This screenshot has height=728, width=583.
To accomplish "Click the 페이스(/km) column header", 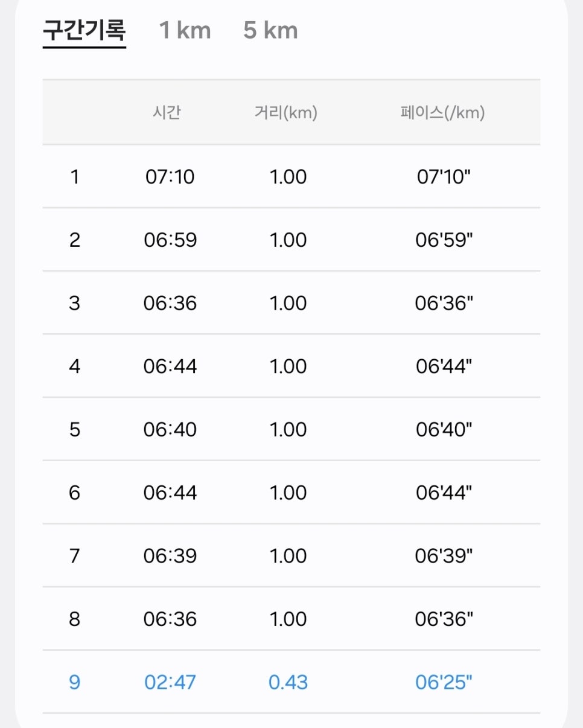I will [x=442, y=113].
